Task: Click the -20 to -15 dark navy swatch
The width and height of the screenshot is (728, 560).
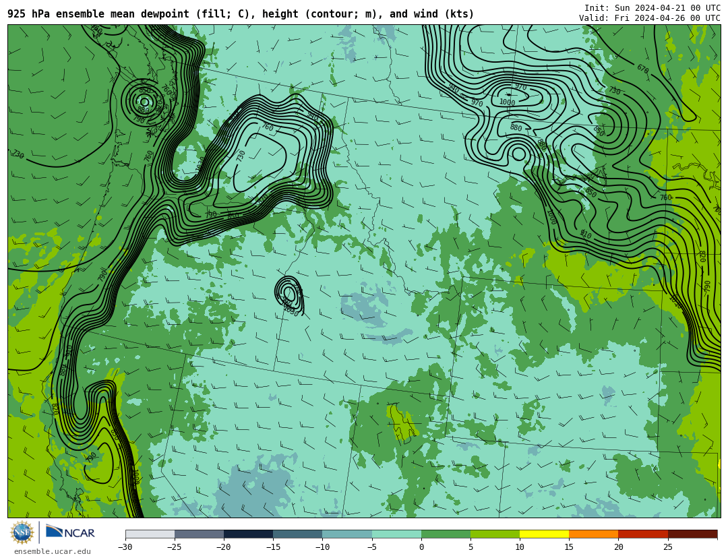Action: point(248,534)
